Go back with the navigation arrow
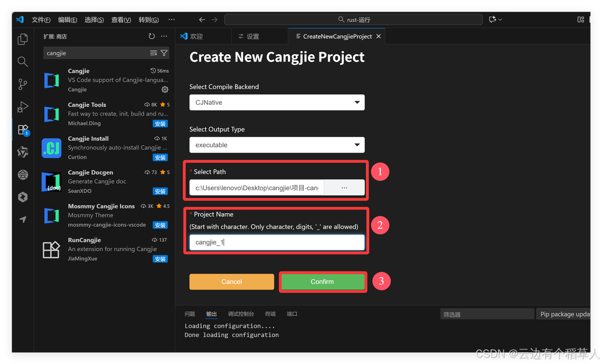Screen dimensions: 602x364 coord(202,20)
